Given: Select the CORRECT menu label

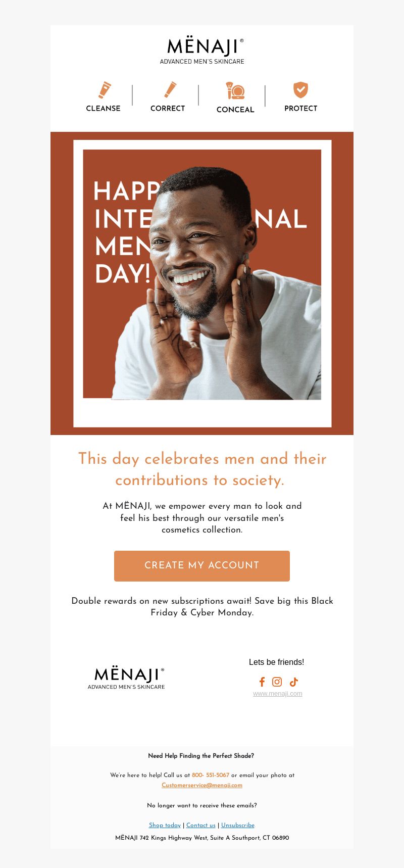Looking at the screenshot, I should tap(168, 108).
